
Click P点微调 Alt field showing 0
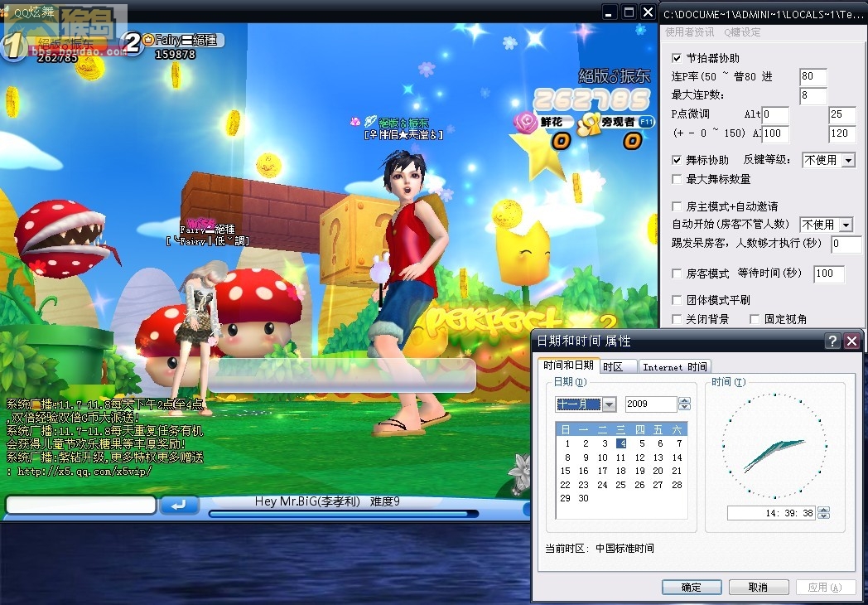[775, 114]
